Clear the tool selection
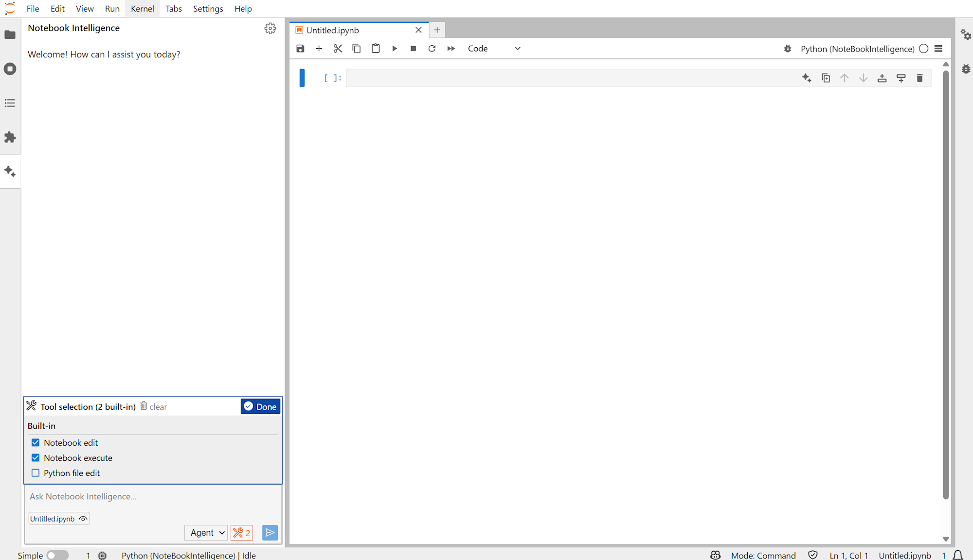973x560 pixels. coord(154,407)
